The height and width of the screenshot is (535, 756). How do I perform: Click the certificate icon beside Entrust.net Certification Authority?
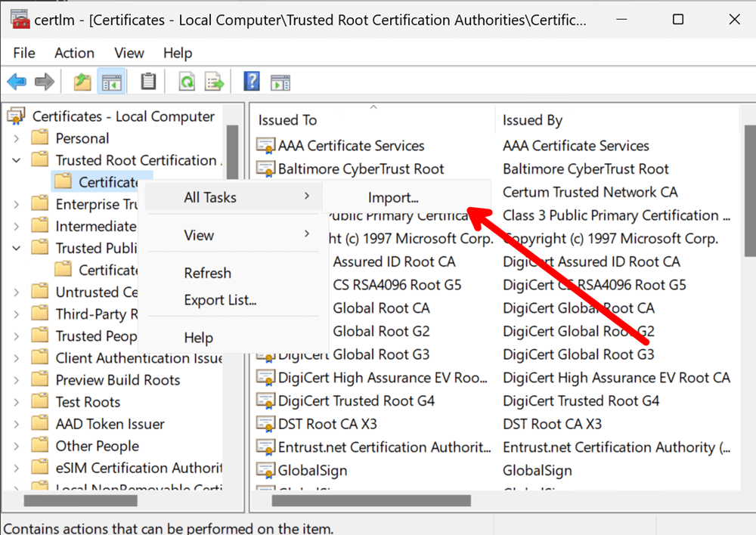265,447
